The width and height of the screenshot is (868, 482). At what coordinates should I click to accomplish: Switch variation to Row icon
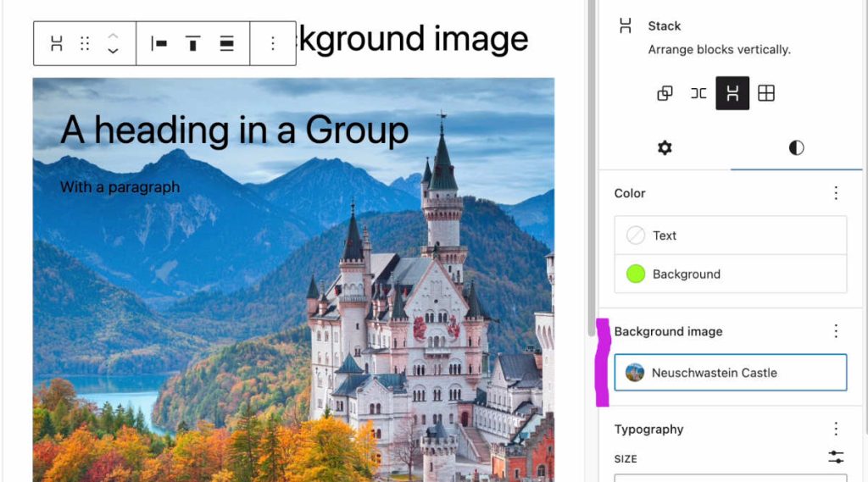click(698, 93)
